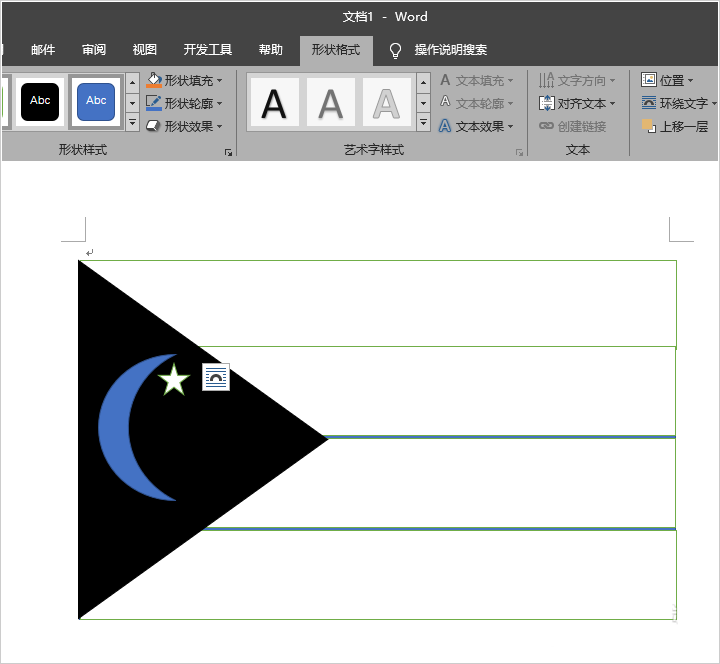Select the black Abc shape style
720x664 pixels.
click(40, 101)
